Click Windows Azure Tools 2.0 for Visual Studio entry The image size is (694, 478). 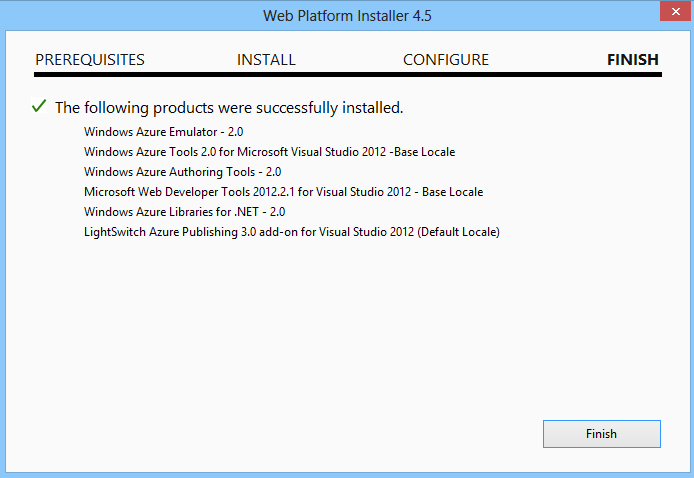pyautogui.click(x=270, y=152)
